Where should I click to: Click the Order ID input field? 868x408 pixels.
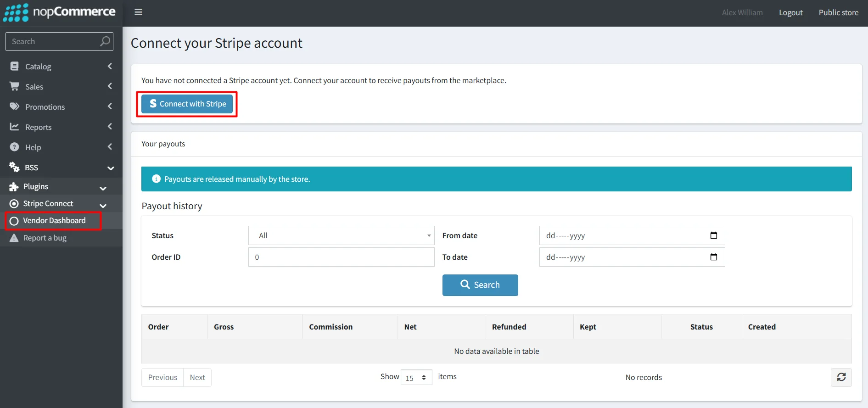tap(341, 257)
